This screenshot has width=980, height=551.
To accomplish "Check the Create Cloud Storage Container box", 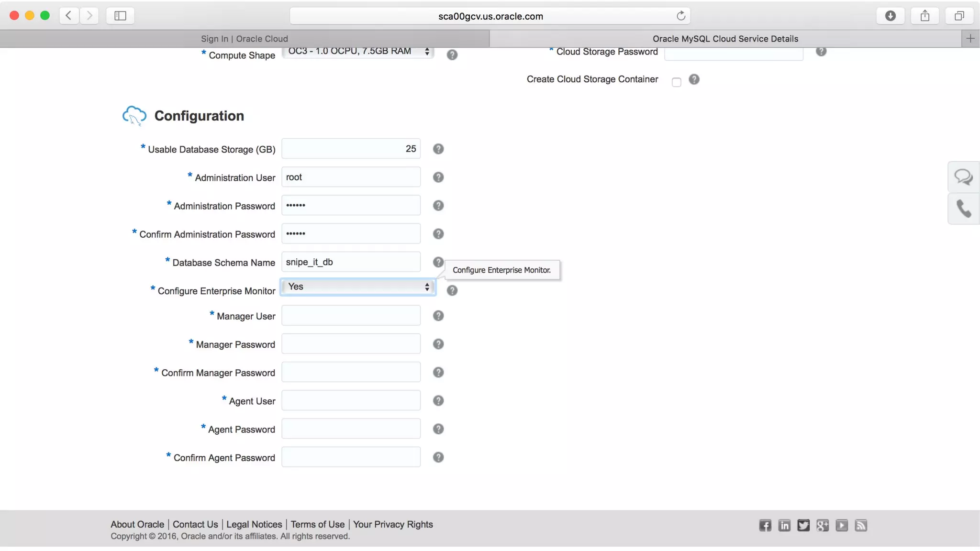I will tap(676, 82).
